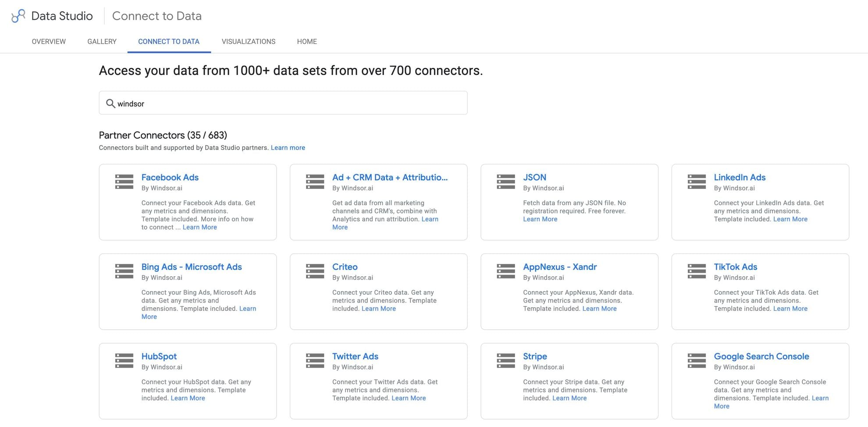Switch to the Visualizations tab
The width and height of the screenshot is (868, 427).
(249, 41)
